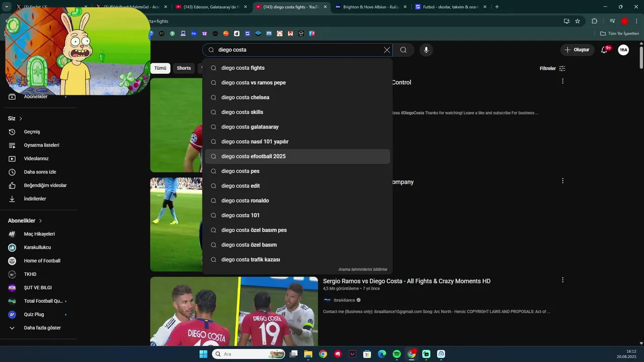Click the Oluştur create button
644x362 pixels.
pyautogui.click(x=577, y=50)
